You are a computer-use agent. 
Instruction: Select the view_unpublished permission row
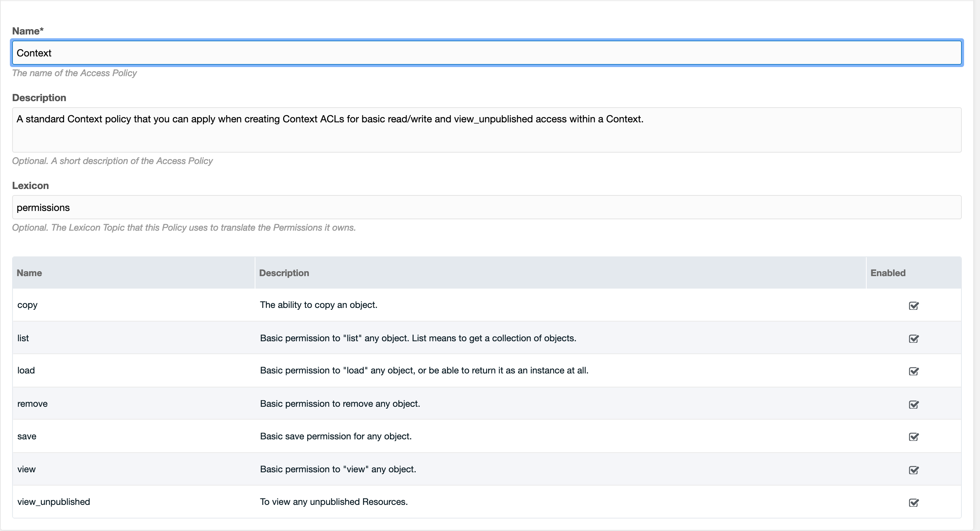tap(418, 501)
